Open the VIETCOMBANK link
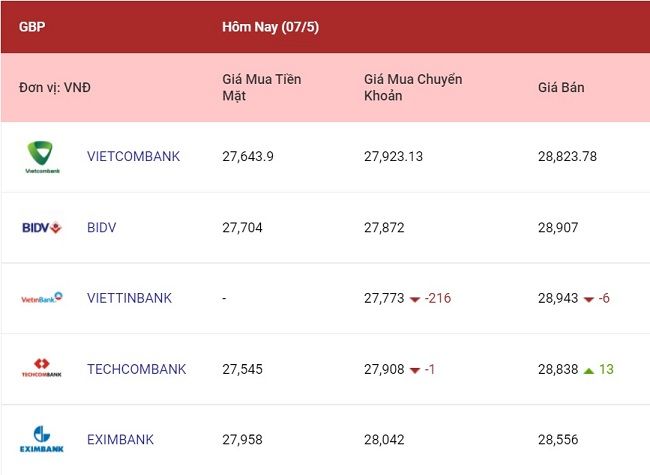 coord(133,156)
